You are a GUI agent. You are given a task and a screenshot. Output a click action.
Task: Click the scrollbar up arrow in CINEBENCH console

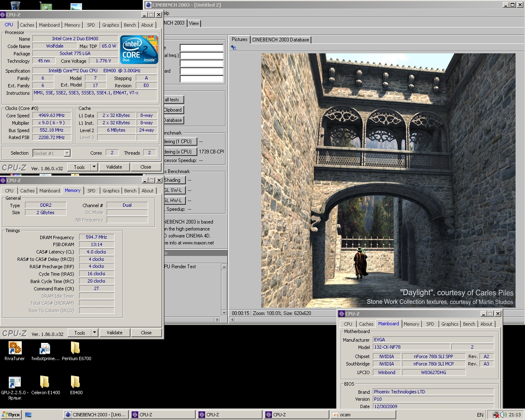tap(224, 267)
